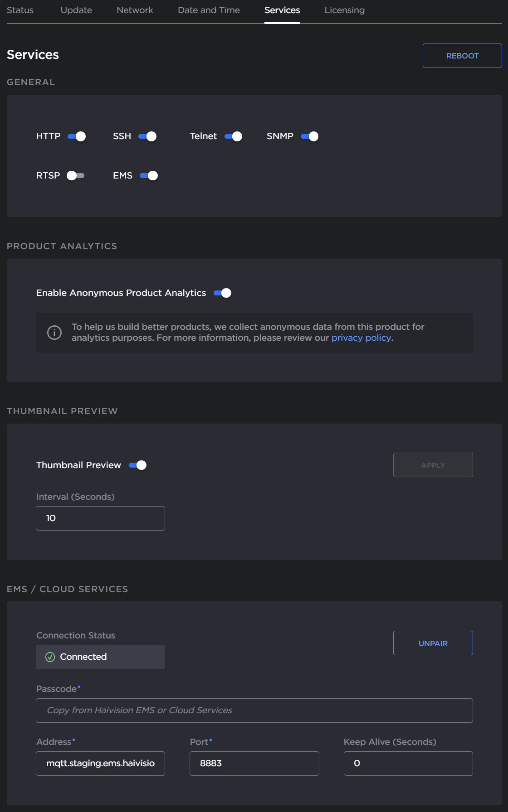
Task: Switch off the EMS toggle
Action: (149, 176)
